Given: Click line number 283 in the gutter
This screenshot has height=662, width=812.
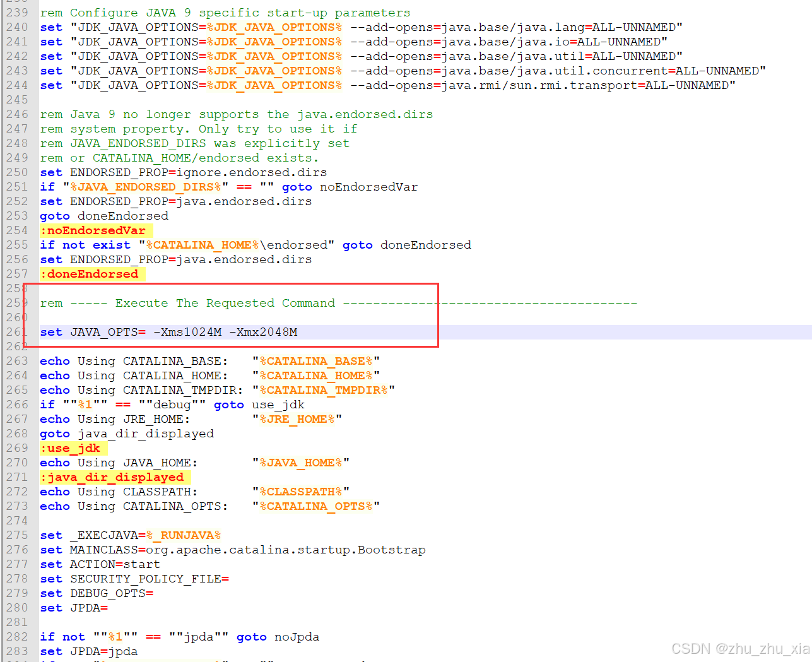Looking at the screenshot, I should tap(16, 651).
